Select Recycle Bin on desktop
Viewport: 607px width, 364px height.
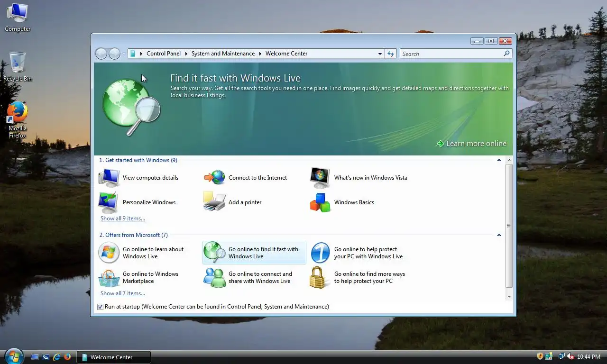click(x=18, y=66)
